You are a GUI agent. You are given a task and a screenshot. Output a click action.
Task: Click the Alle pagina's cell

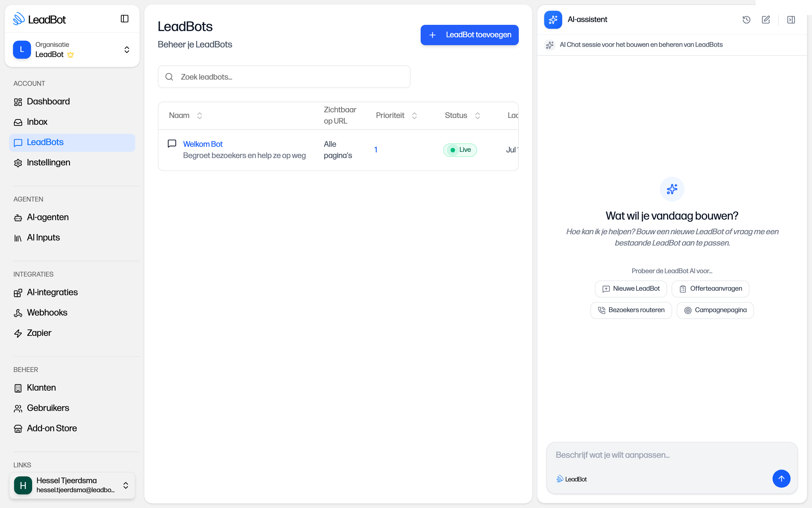pos(338,150)
